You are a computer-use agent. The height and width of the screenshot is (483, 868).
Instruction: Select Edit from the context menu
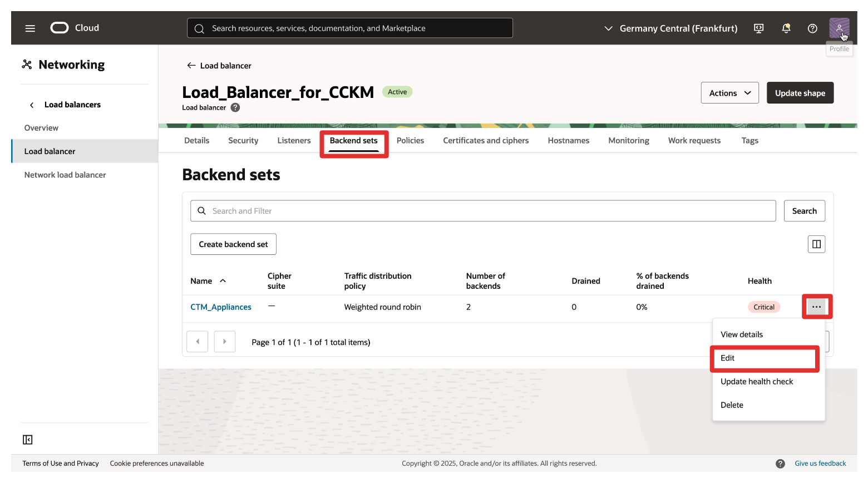(727, 358)
